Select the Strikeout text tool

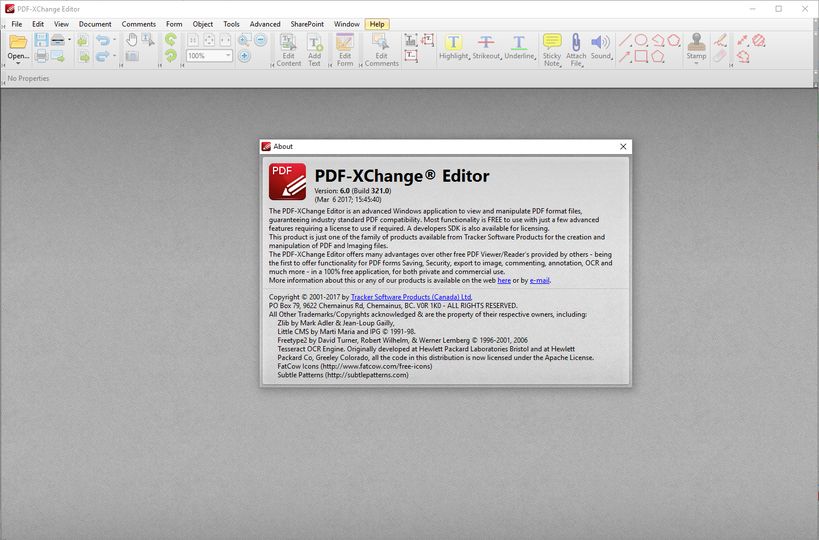[486, 47]
